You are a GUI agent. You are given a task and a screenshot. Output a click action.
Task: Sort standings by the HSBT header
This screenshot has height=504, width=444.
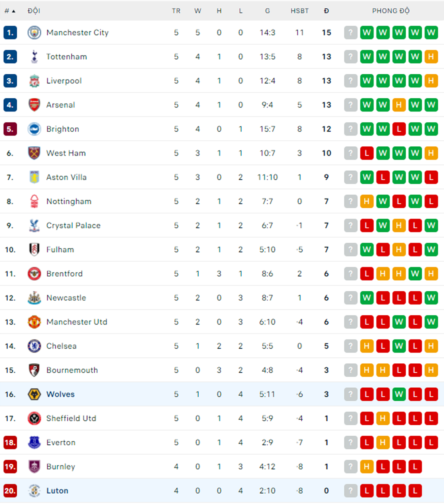click(x=300, y=11)
